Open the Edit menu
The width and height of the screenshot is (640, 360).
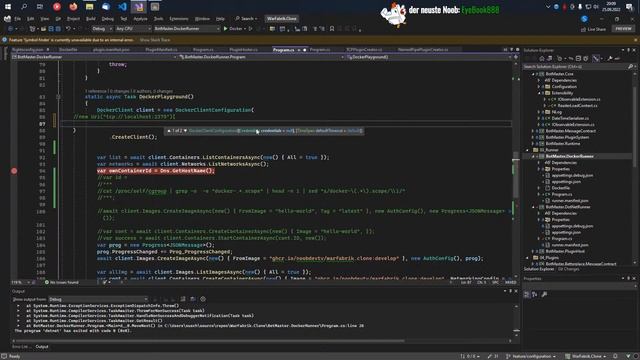click(x=31, y=19)
